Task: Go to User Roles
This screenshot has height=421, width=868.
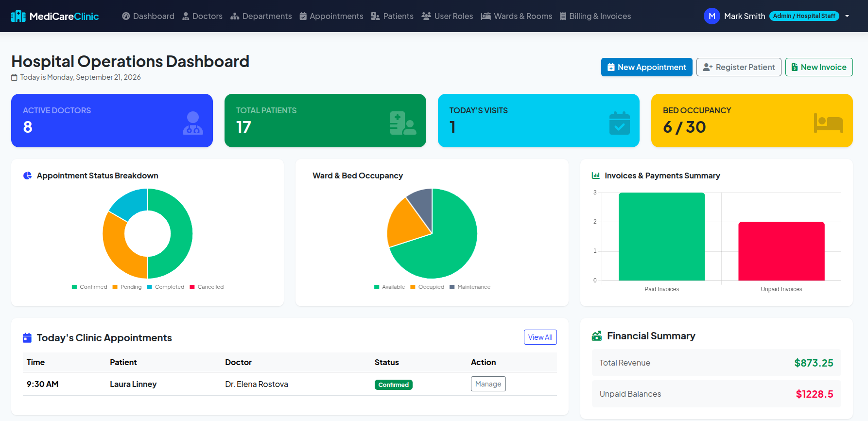Action: 447,16
